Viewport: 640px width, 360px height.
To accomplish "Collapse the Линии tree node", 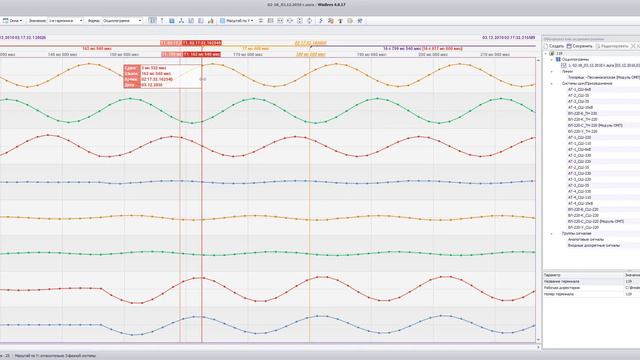I will (552, 71).
